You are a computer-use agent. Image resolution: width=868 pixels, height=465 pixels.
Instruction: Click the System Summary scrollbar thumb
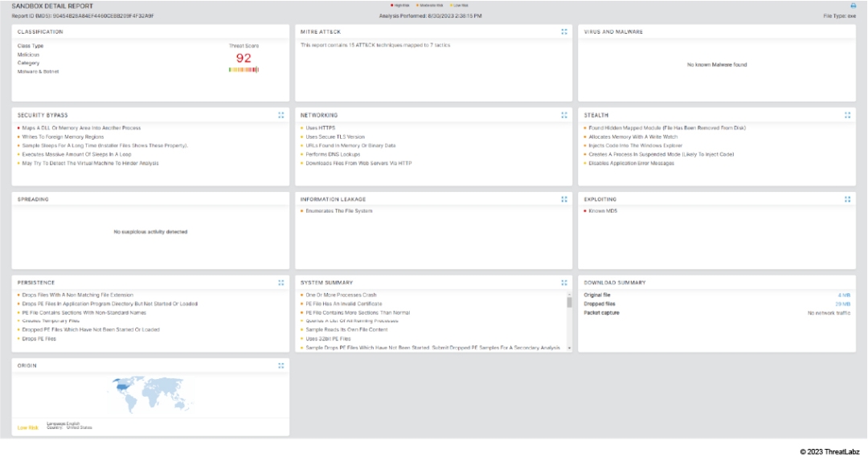point(570,302)
